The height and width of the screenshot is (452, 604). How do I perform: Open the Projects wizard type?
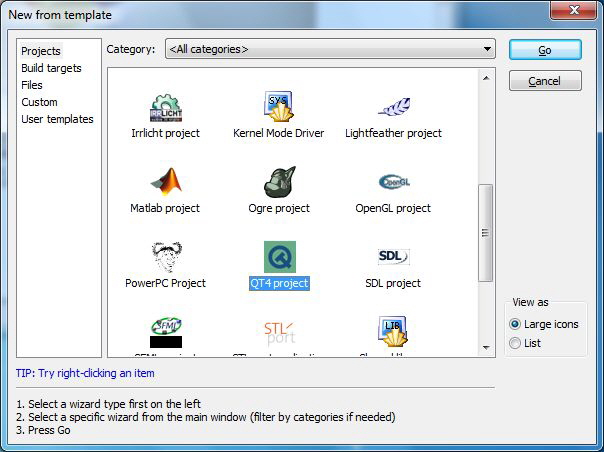41,51
